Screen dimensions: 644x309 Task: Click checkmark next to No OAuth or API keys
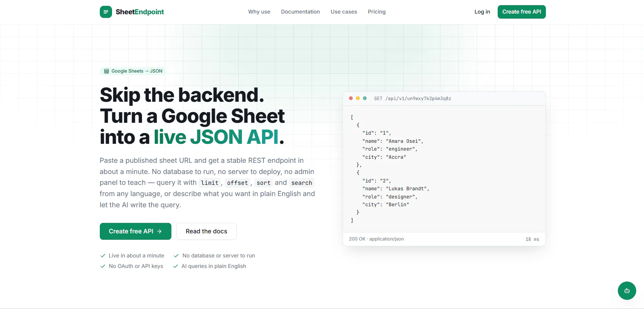[103, 266]
